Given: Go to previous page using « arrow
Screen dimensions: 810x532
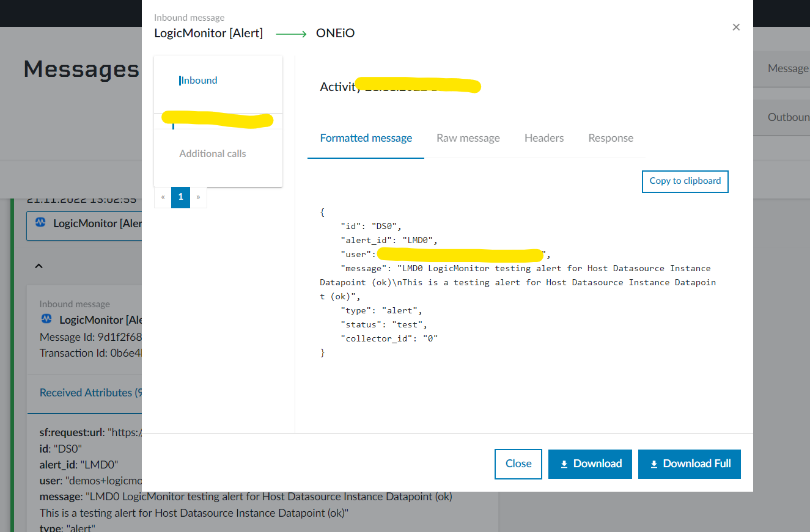Looking at the screenshot, I should pos(163,197).
